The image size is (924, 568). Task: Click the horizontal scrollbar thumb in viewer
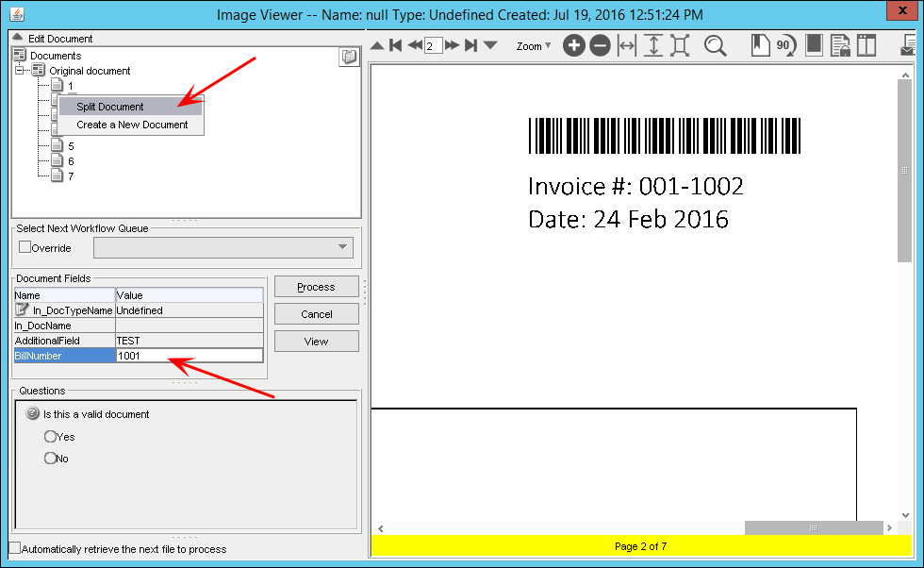(x=814, y=527)
